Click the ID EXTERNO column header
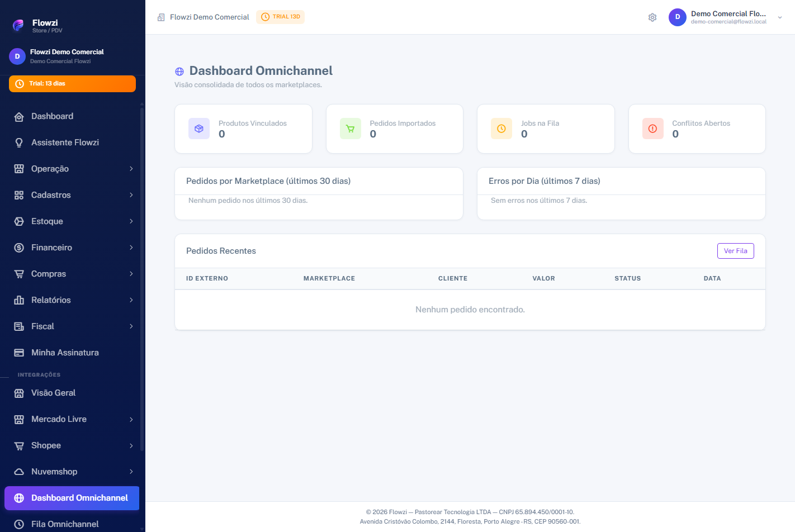 click(207, 278)
